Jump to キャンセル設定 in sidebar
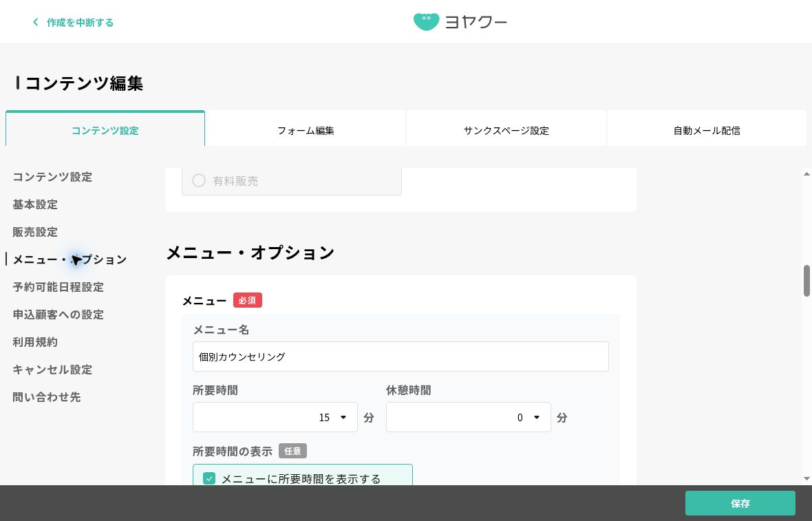The height and width of the screenshot is (521, 812). (x=52, y=369)
